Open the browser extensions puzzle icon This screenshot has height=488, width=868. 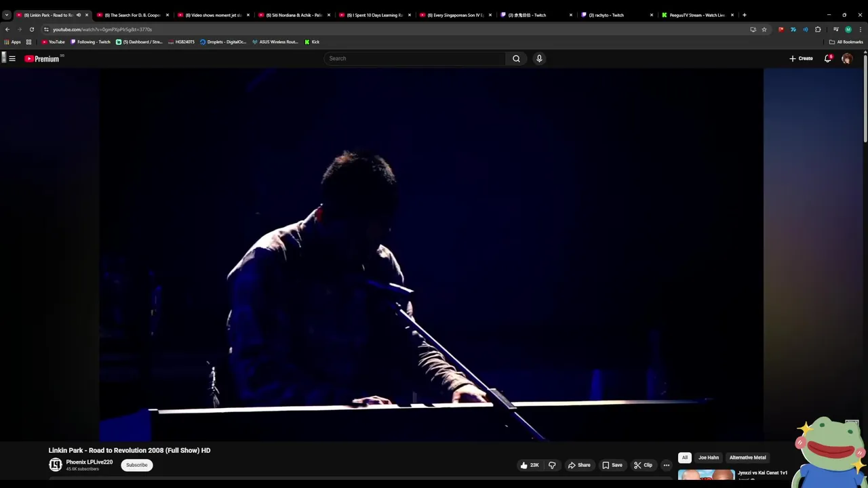[x=818, y=29]
